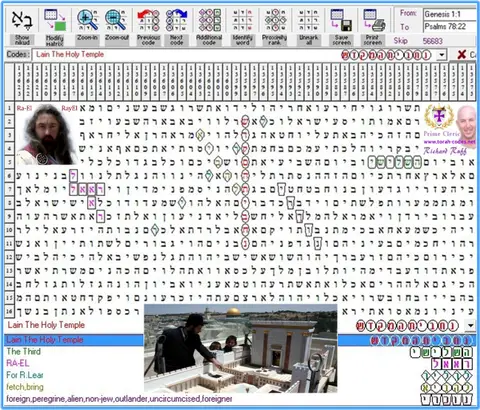Click row number 7 header of matrix
480x410 pixels.
9,189
